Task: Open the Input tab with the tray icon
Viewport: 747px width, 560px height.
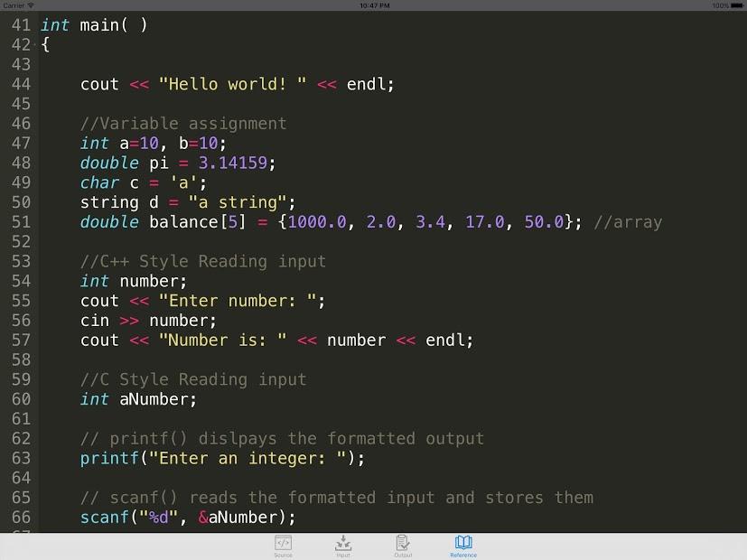Action: pyautogui.click(x=343, y=542)
